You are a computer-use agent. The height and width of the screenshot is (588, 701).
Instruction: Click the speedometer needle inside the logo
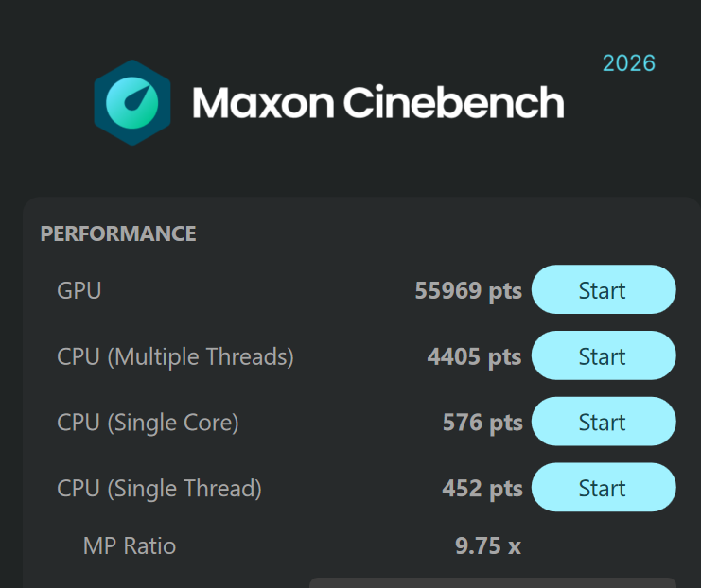point(137,98)
